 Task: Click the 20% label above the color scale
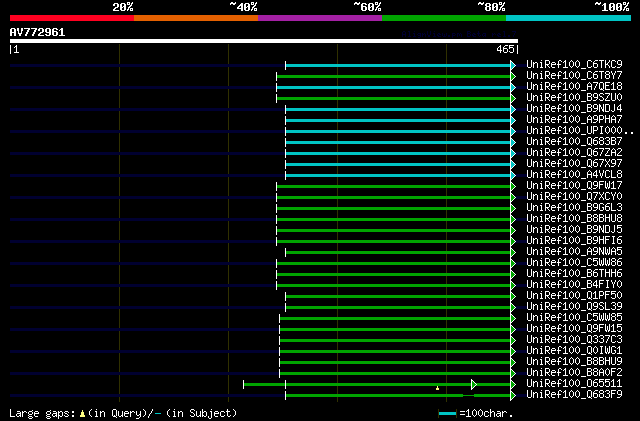coord(123,7)
